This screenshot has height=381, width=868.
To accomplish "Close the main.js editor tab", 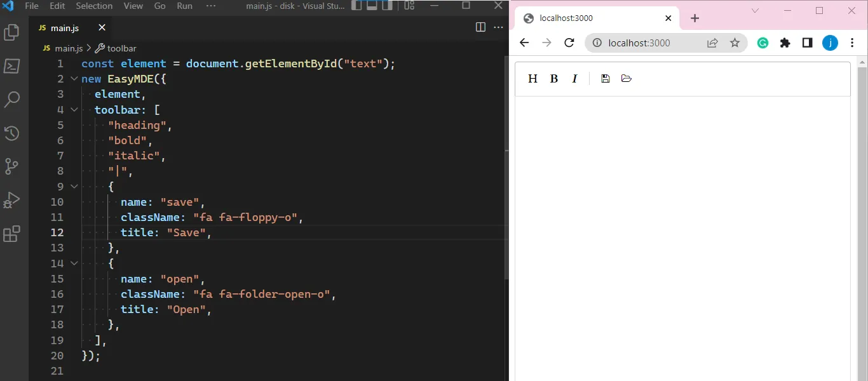I will click(x=102, y=28).
